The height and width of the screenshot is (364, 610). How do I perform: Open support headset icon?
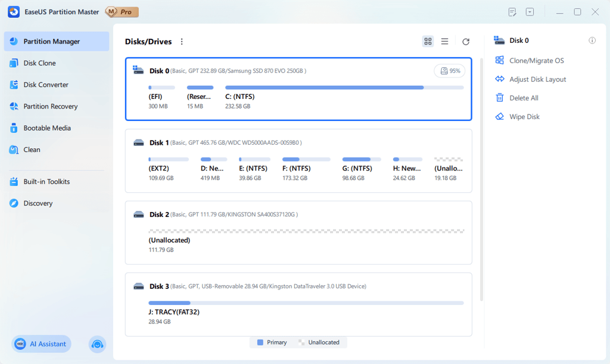click(97, 344)
